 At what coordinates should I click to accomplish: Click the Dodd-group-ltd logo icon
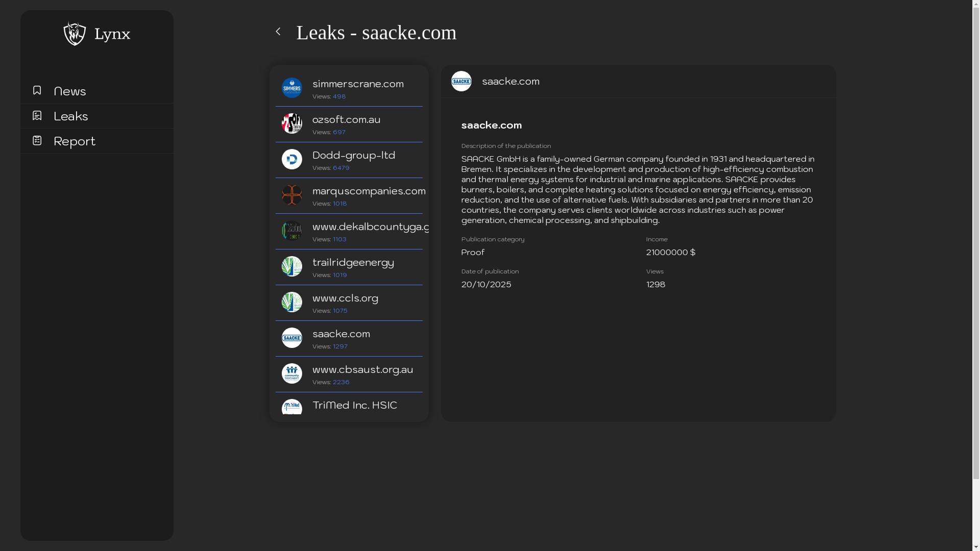coord(292,159)
